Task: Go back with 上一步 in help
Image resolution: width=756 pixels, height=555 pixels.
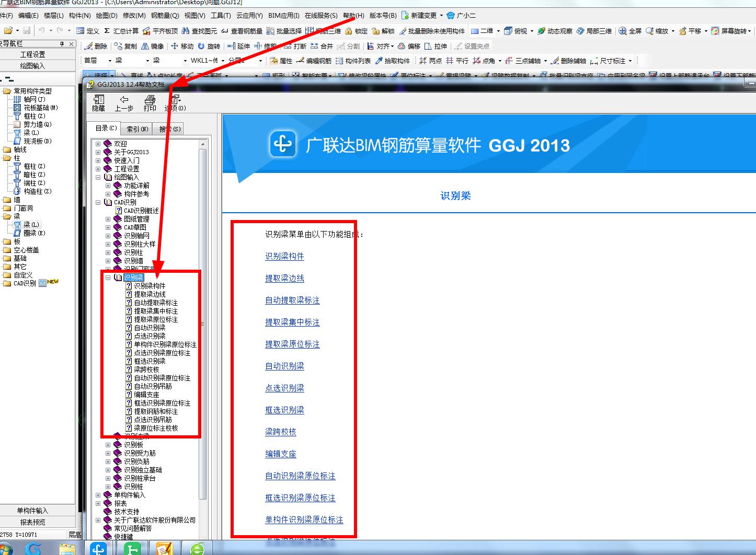Action: 124,103
